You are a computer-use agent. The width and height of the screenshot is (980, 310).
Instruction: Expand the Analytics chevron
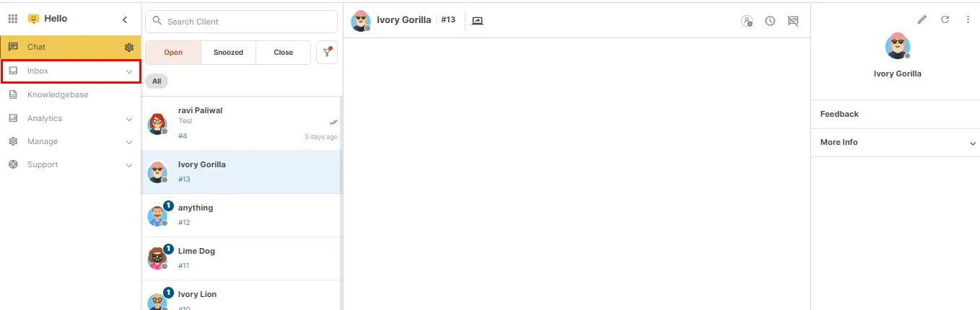pos(129,119)
